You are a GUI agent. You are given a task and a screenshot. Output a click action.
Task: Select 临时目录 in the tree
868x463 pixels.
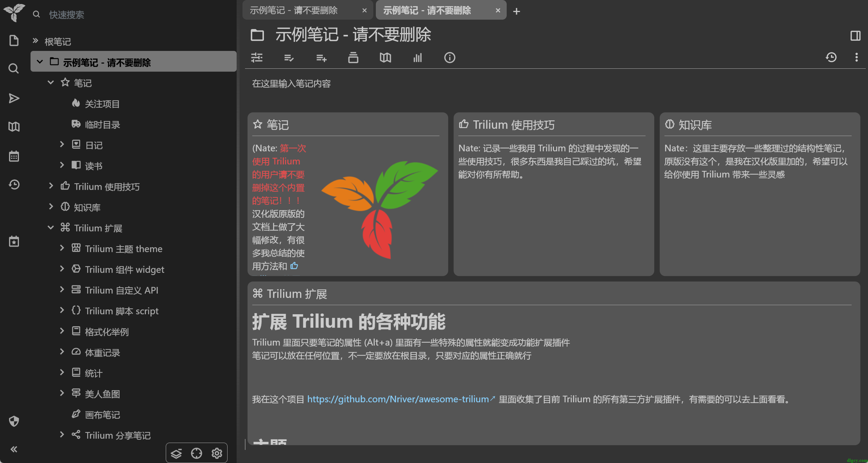point(103,125)
